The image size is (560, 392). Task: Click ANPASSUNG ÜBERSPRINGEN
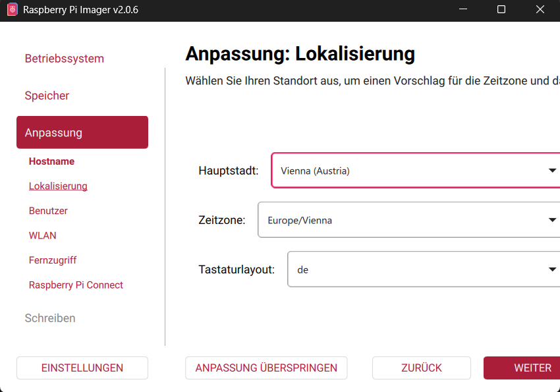[x=266, y=368]
